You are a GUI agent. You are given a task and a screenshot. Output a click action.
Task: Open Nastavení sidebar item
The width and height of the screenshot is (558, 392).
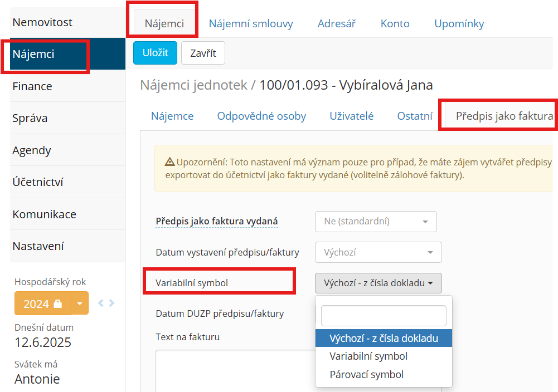point(67,246)
